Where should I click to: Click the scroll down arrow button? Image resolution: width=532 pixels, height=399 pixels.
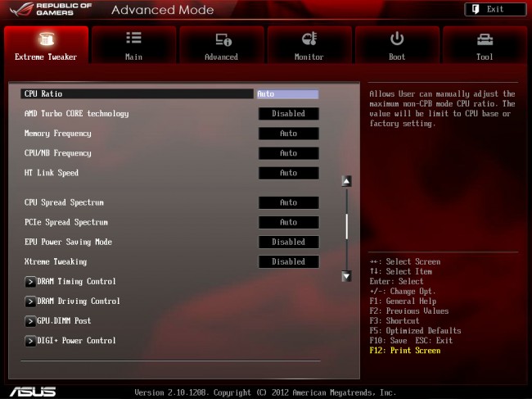(346, 276)
